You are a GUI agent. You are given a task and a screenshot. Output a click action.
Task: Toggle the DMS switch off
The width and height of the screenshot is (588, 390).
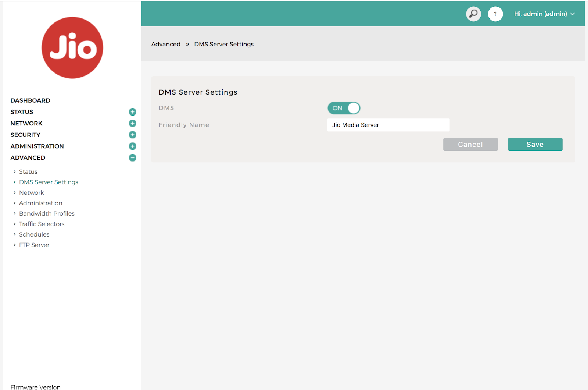[344, 108]
